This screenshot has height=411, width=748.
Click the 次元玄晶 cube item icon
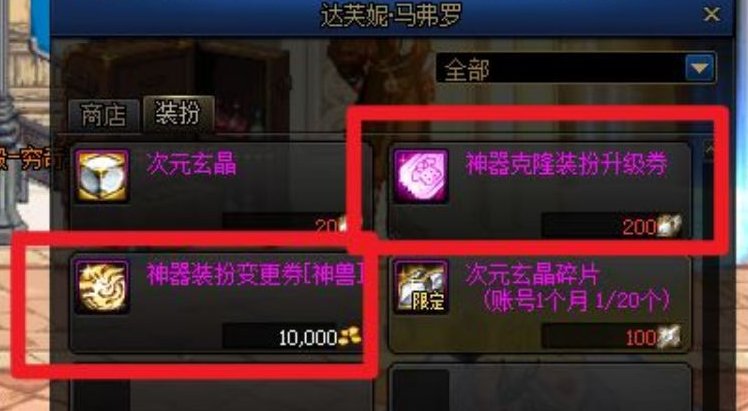point(102,176)
